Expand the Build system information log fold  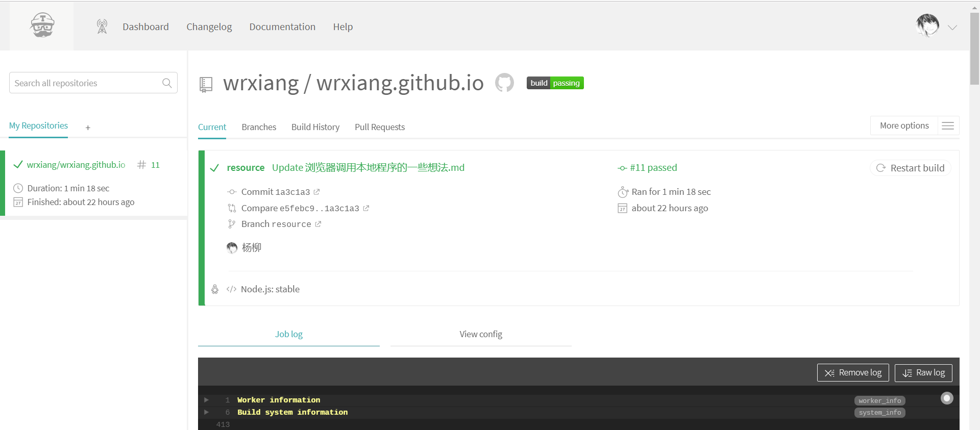click(x=207, y=412)
